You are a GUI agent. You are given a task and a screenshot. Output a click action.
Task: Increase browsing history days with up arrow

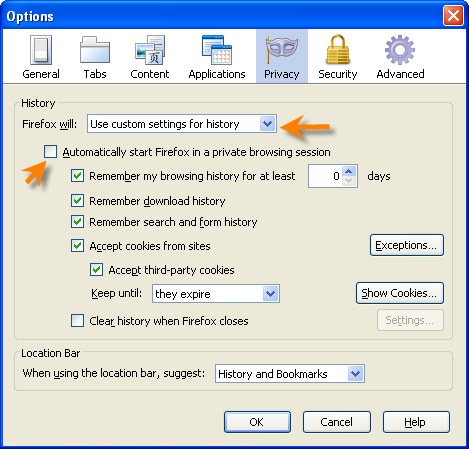pos(349,171)
